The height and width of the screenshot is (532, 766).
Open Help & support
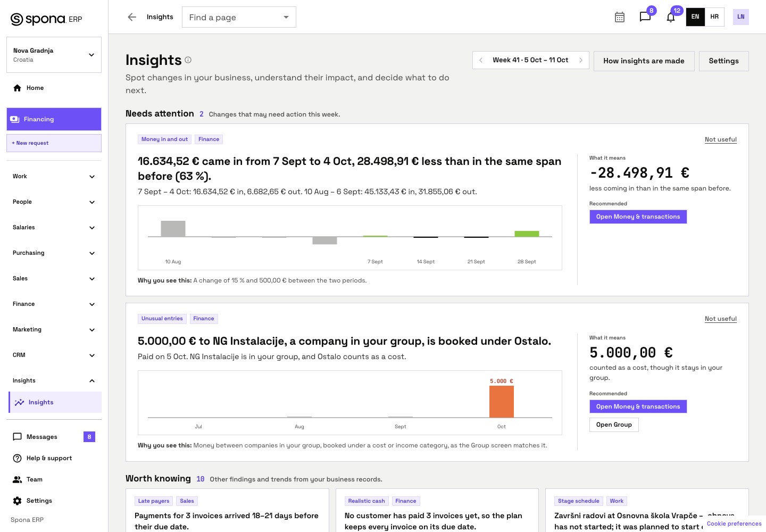pos(54,458)
